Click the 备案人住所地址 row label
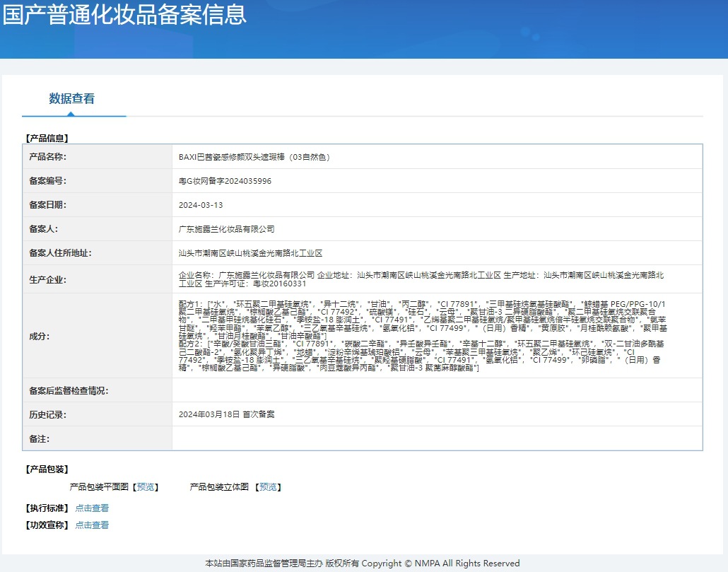728x572 pixels. click(60, 253)
